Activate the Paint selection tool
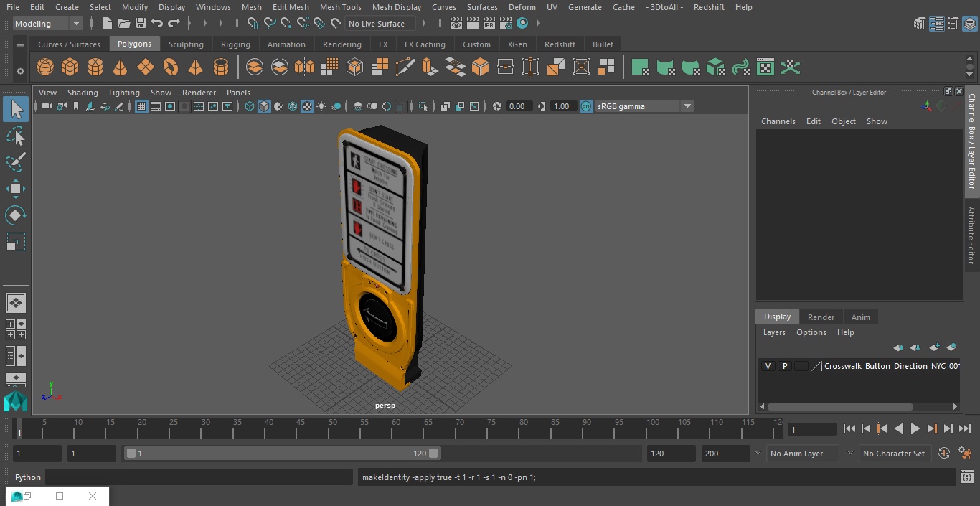This screenshot has height=506, width=980. [x=16, y=162]
